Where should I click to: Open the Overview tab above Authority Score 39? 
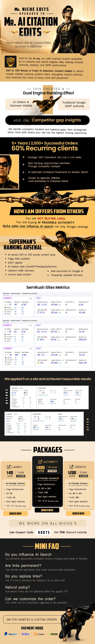click(x=6, y=294)
